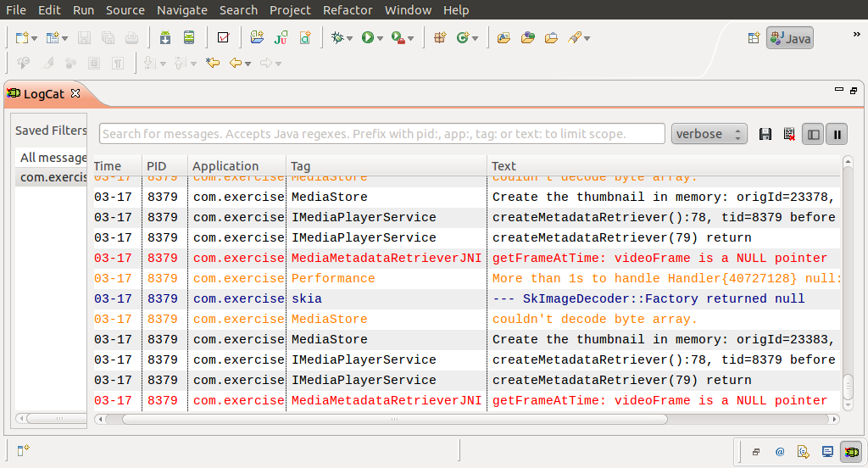Screen dimensions: 868x468
Task: Open the Window menu
Action: click(x=408, y=10)
